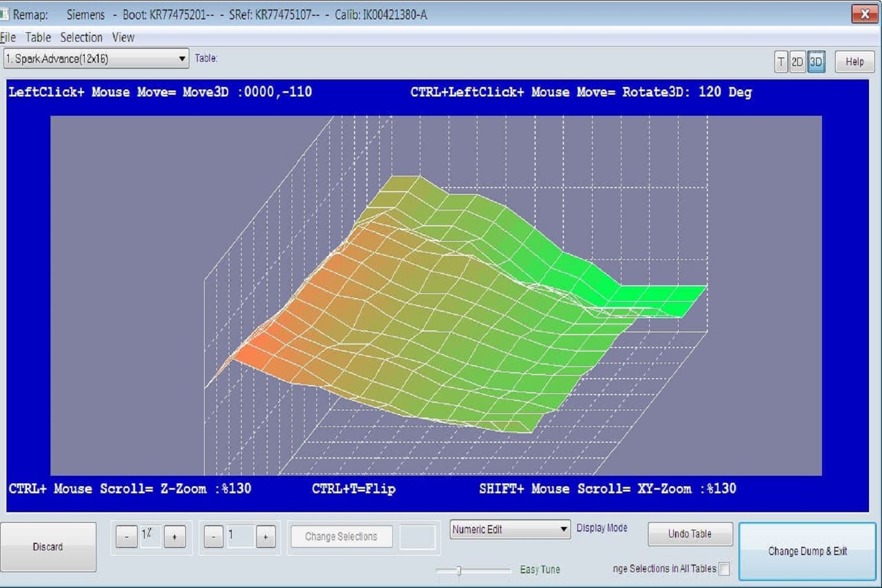Click Change Dump & Exit button

807,551
